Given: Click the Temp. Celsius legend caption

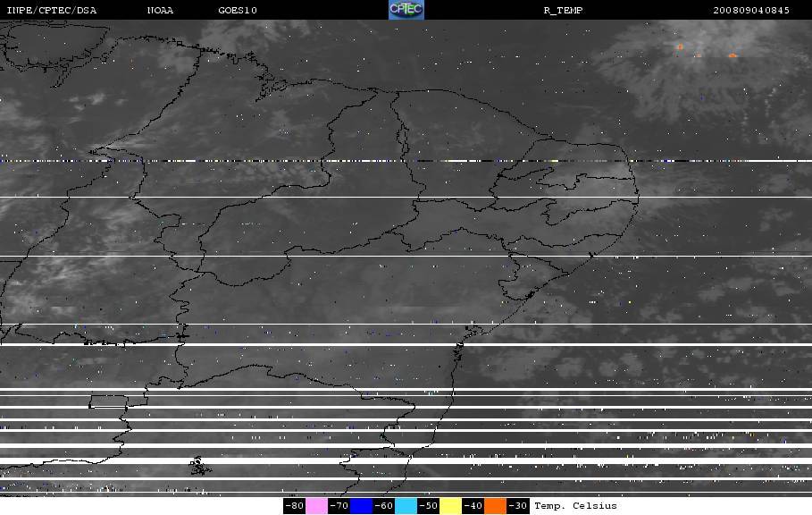Looking at the screenshot, I should (x=575, y=506).
